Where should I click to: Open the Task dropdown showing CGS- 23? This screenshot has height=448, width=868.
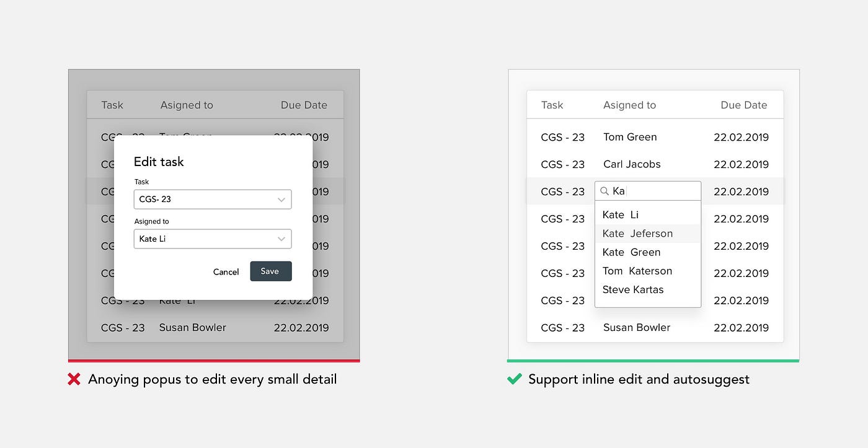(213, 199)
